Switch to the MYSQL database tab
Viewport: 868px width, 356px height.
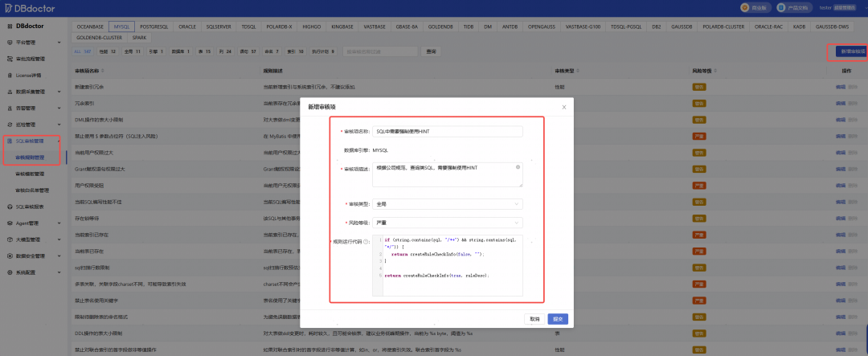coord(121,26)
